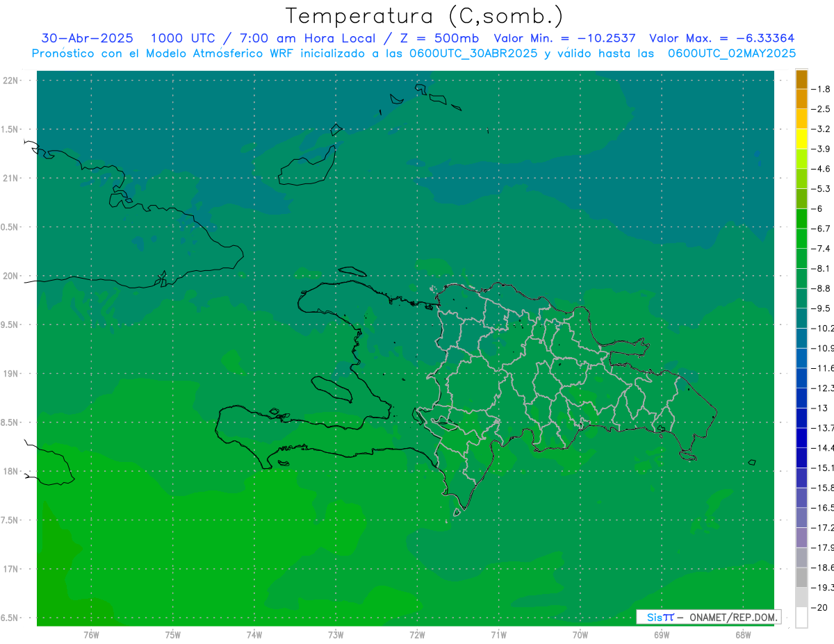Select the '0600UTC_02MAY2025' valid-until timestamp
Screen dimensions: 834x644
pos(731,53)
